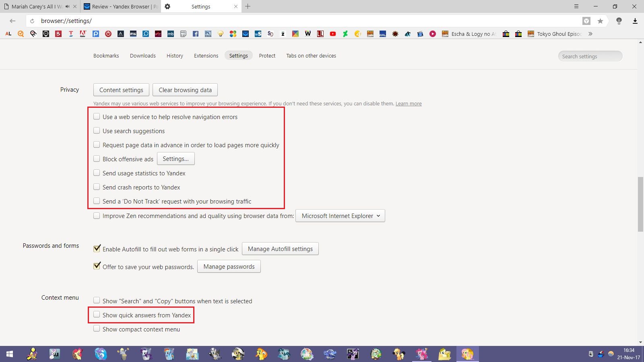Image resolution: width=644 pixels, height=362 pixels.
Task: Switch to the Protect section
Action: (x=267, y=56)
